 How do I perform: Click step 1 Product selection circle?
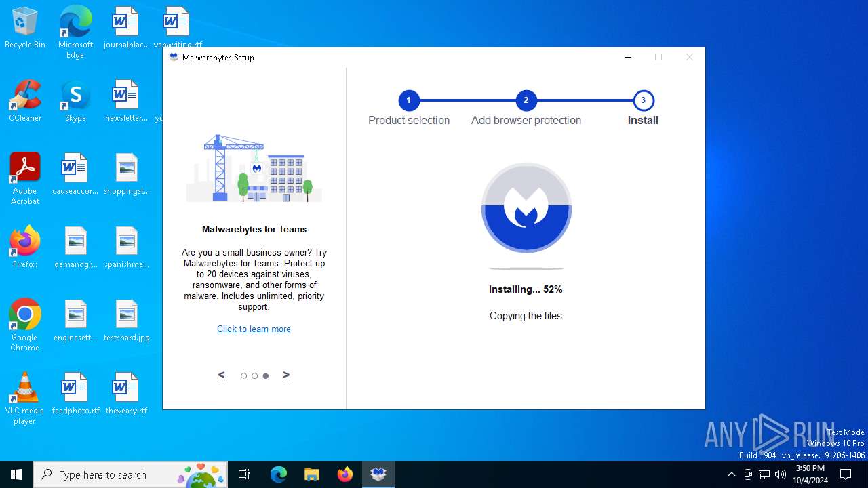408,100
